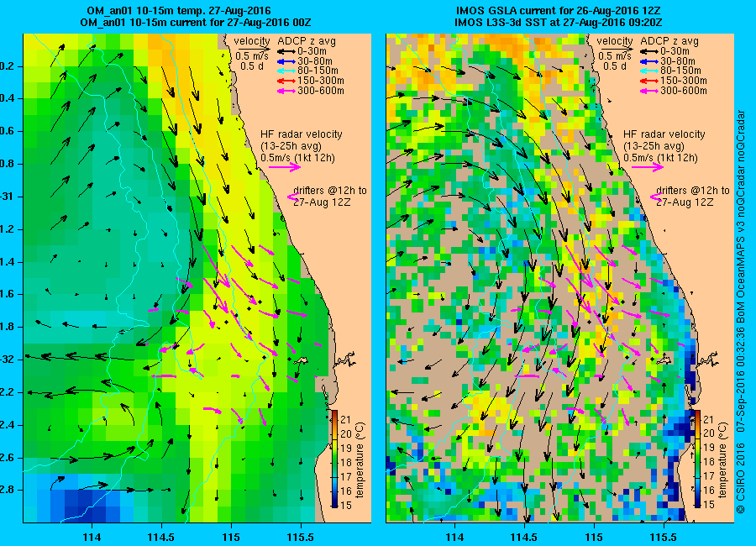The image size is (756, 546).
Task: Click the cyan 80-150m arrow in right legend
Action: click(x=648, y=71)
